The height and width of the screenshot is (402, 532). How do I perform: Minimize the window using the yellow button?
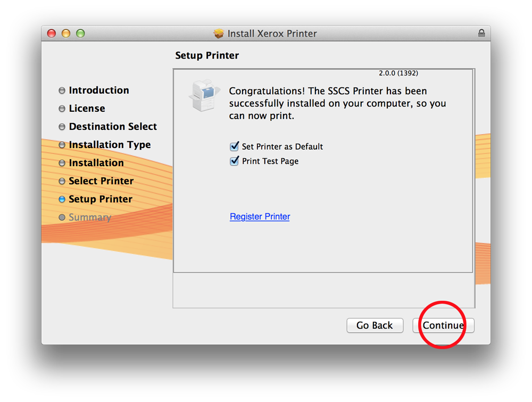(x=66, y=33)
